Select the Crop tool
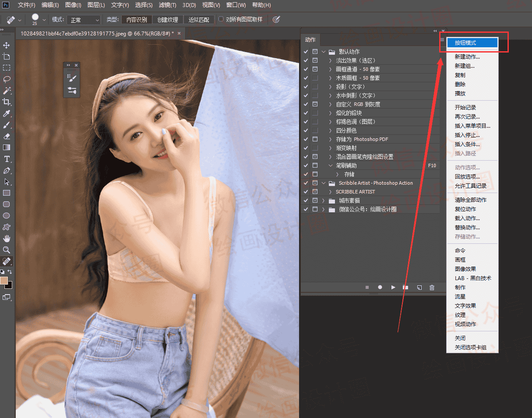This screenshot has width=532, height=418. 7,102
